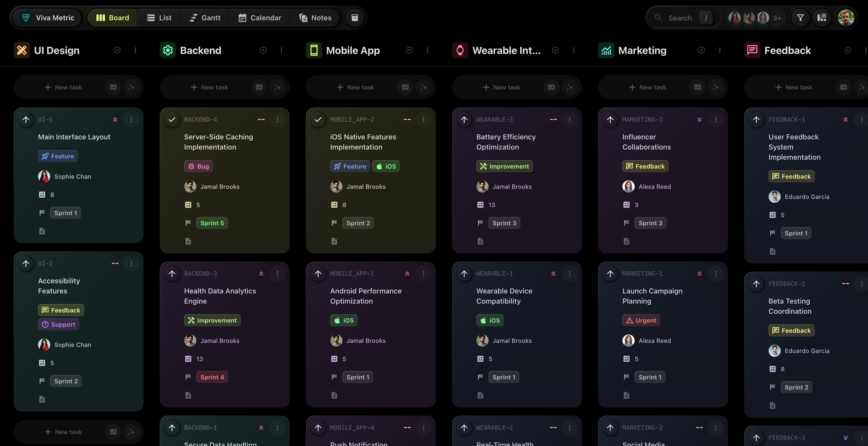Viewport: 868px width, 446px height.
Task: Expand the Viva Metric project switcher
Action: pyautogui.click(x=47, y=17)
